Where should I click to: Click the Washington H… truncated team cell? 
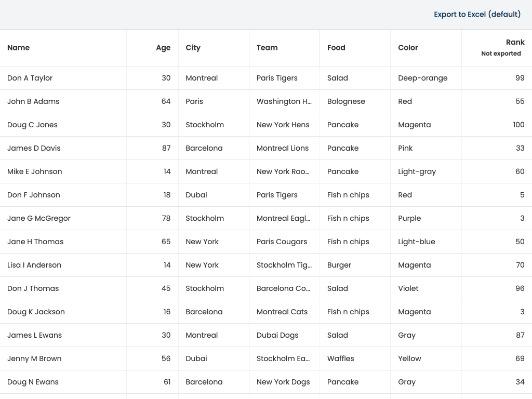point(284,101)
